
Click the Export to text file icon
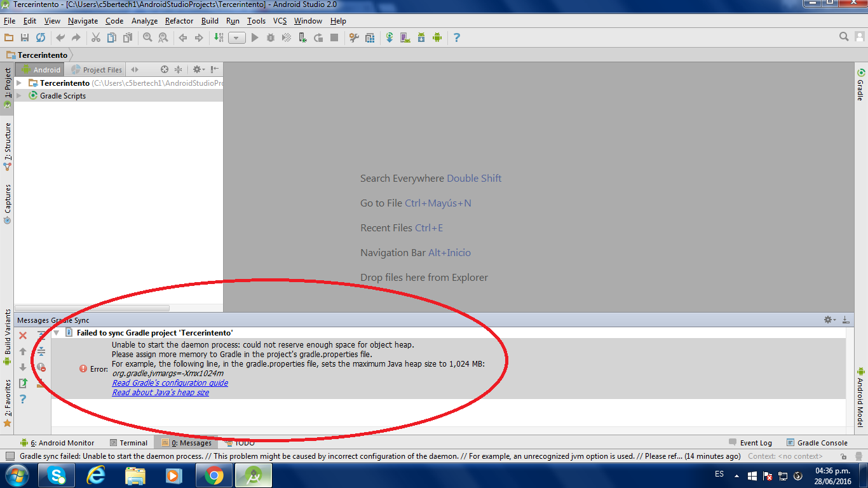23,383
